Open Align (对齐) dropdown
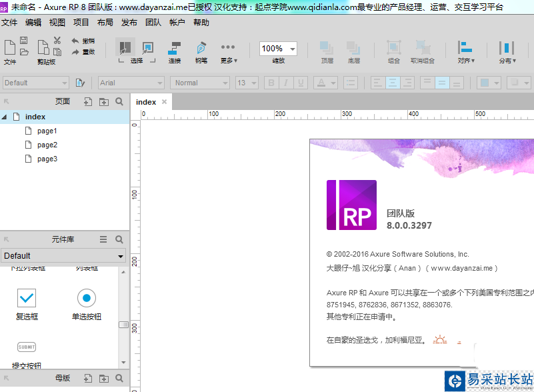 coord(466,52)
